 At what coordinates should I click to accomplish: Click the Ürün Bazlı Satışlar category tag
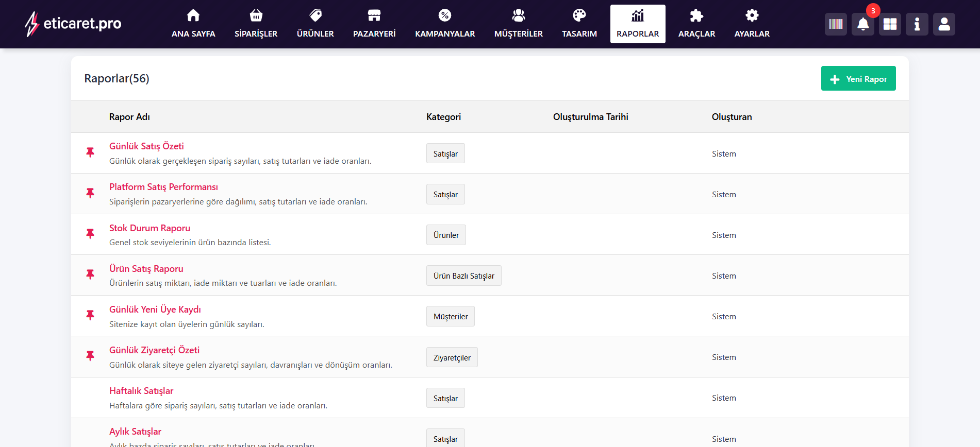pos(463,276)
